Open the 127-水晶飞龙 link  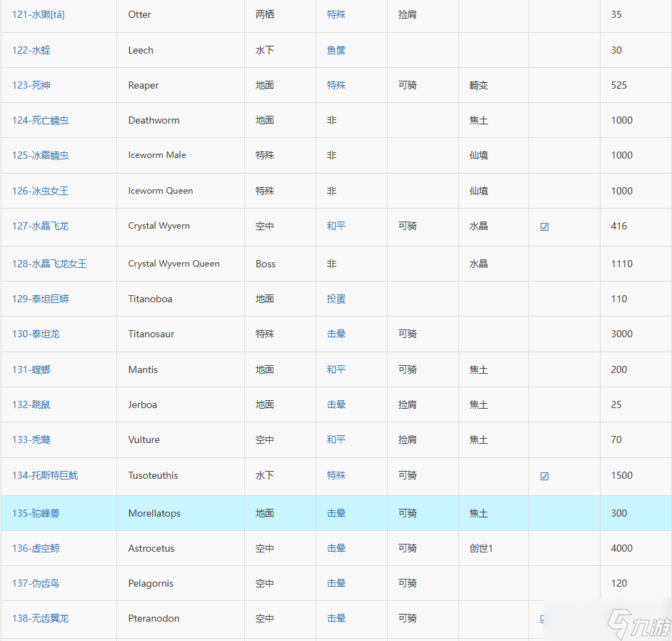40,226
